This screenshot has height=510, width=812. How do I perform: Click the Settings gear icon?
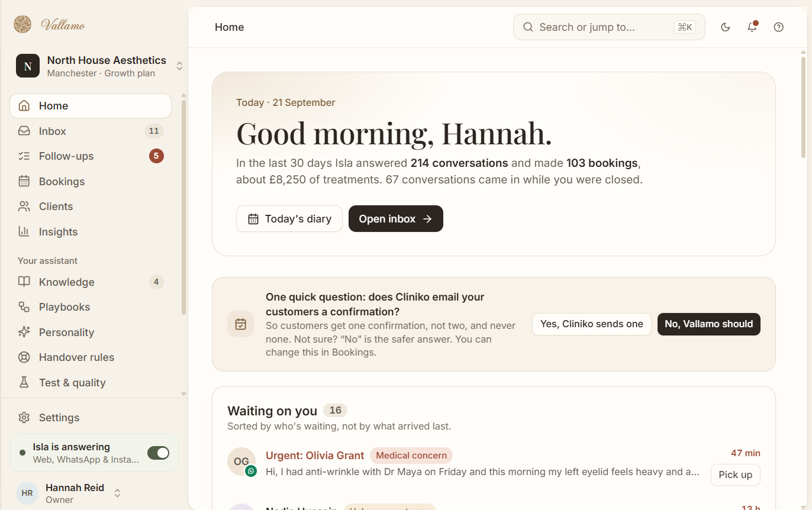pos(24,418)
